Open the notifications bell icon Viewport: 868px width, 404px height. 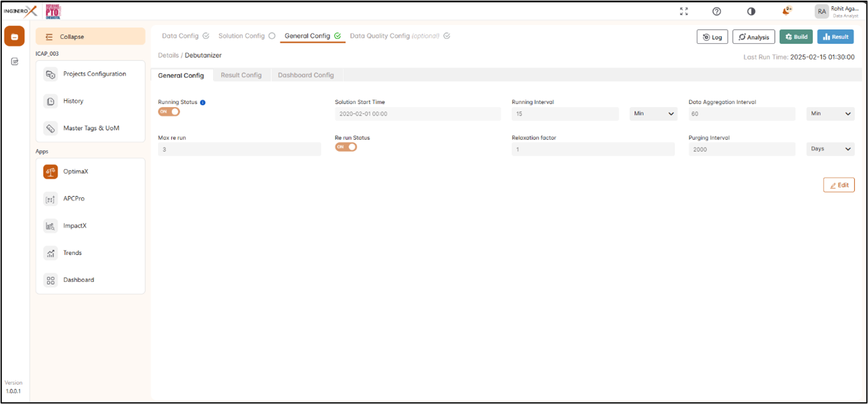pyautogui.click(x=786, y=11)
